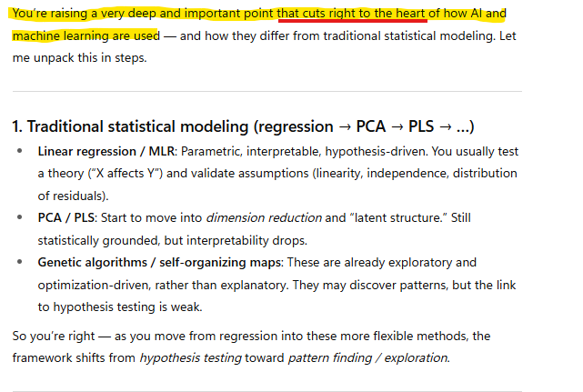The height and width of the screenshot is (392, 583).
Task: Click the italic phrase "hypothesis testing" in the summary
Action: (x=190, y=357)
